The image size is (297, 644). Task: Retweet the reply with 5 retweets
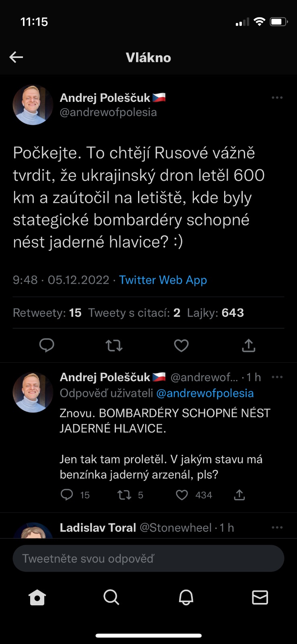[x=124, y=495]
